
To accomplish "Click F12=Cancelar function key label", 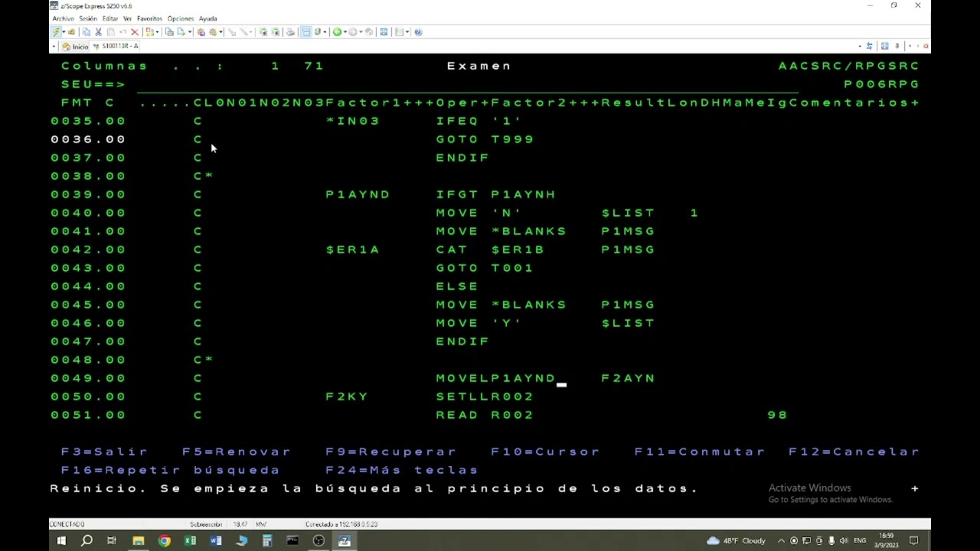I will click(x=854, y=452).
